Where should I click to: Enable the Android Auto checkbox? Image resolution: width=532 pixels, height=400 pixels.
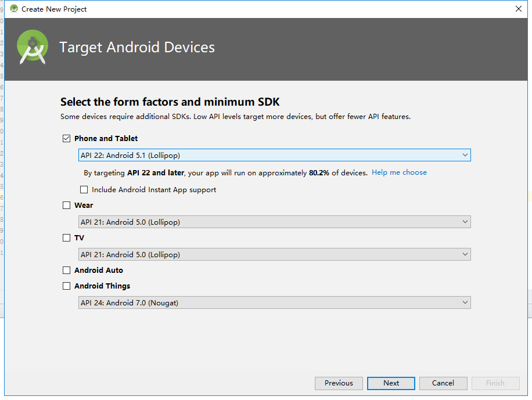[66, 270]
